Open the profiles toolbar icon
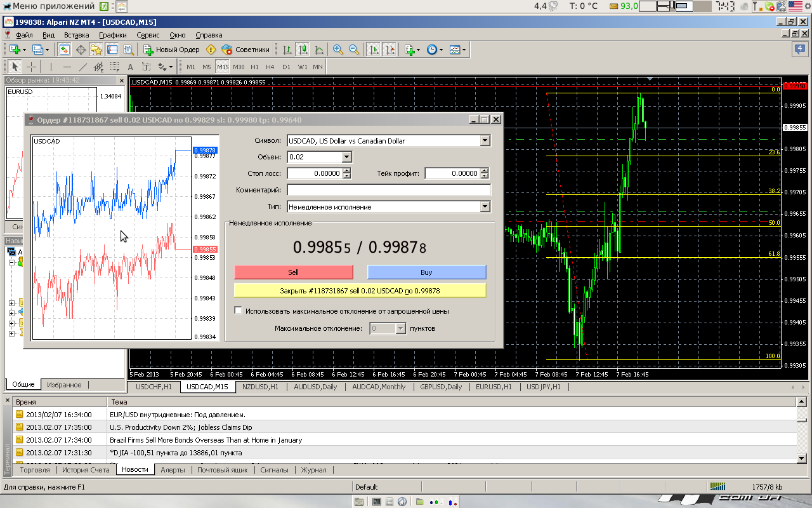This screenshot has width=812, height=508. coord(39,50)
